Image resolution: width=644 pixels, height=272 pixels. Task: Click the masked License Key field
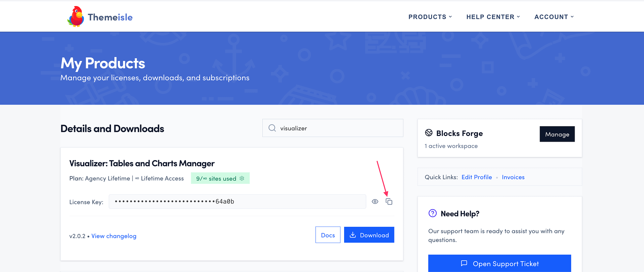237,202
